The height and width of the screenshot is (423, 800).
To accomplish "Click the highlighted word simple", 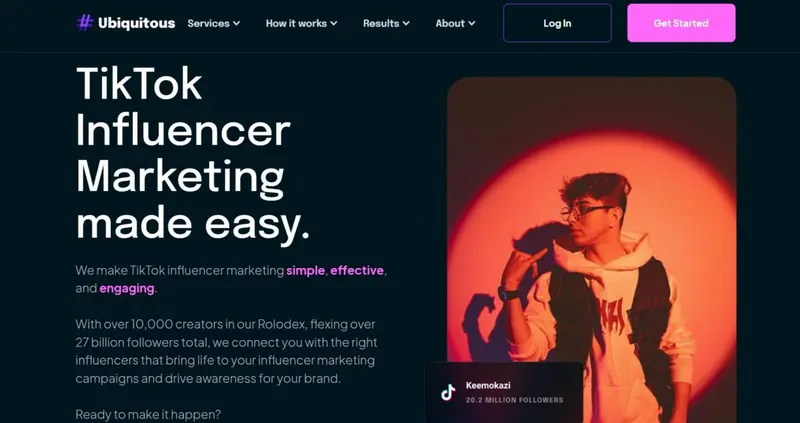I will 305,270.
